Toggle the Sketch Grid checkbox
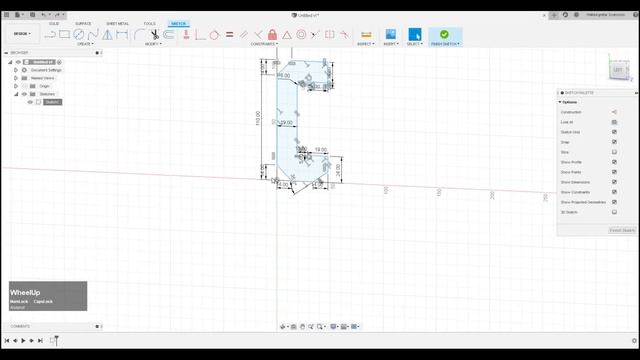Screen dimensions: 640x360 click(x=614, y=132)
